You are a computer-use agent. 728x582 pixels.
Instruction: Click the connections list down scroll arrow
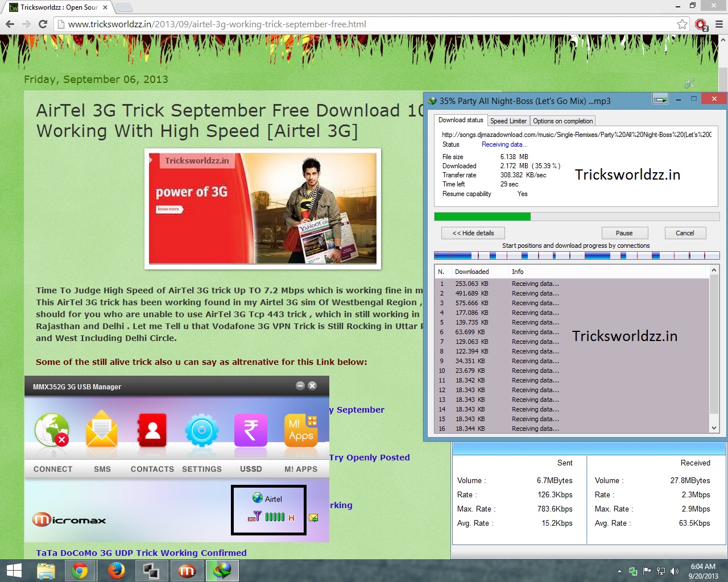tap(714, 428)
